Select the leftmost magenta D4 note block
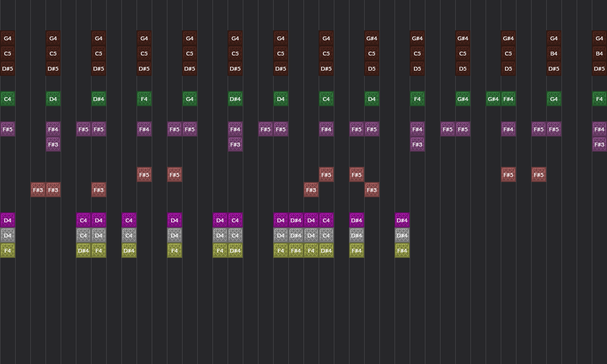Image resolution: width=607 pixels, height=364 pixels. click(8, 220)
